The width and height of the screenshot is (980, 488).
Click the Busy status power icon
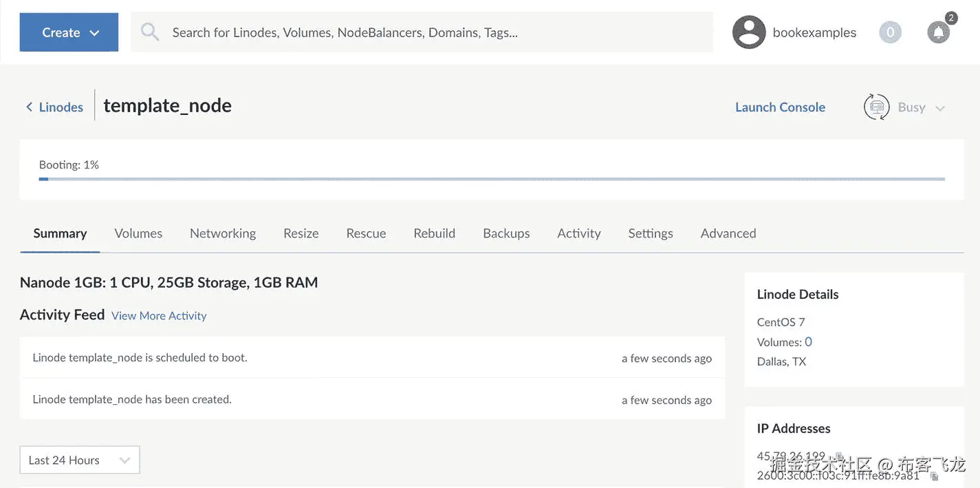click(876, 107)
